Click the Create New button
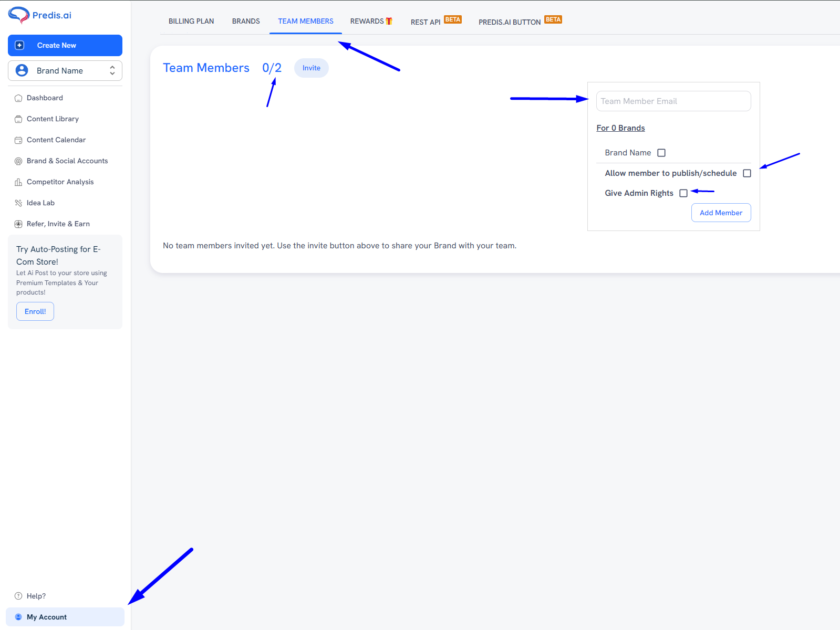 (65, 45)
